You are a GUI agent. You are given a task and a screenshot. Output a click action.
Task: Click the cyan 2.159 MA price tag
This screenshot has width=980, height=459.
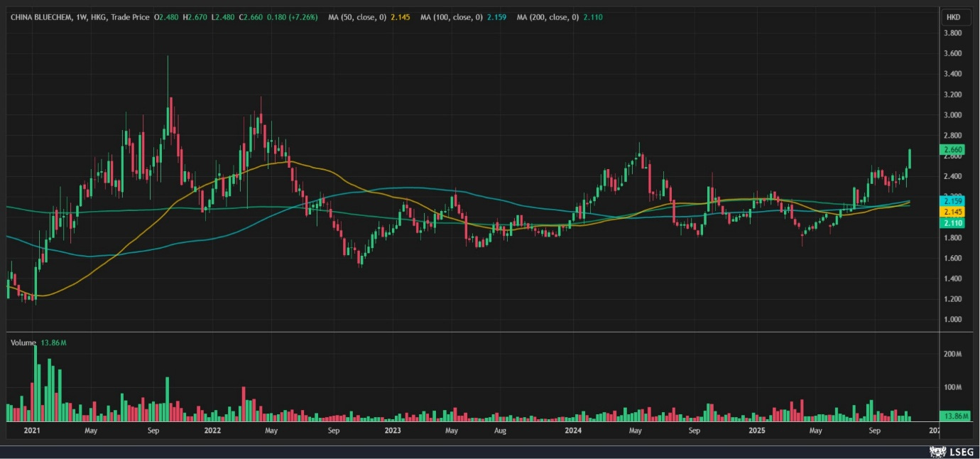click(x=952, y=201)
